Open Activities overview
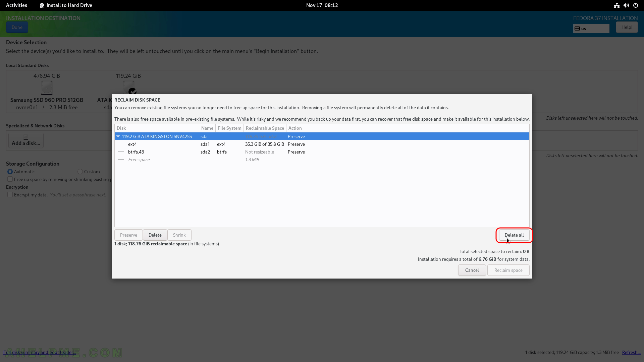 click(x=16, y=5)
